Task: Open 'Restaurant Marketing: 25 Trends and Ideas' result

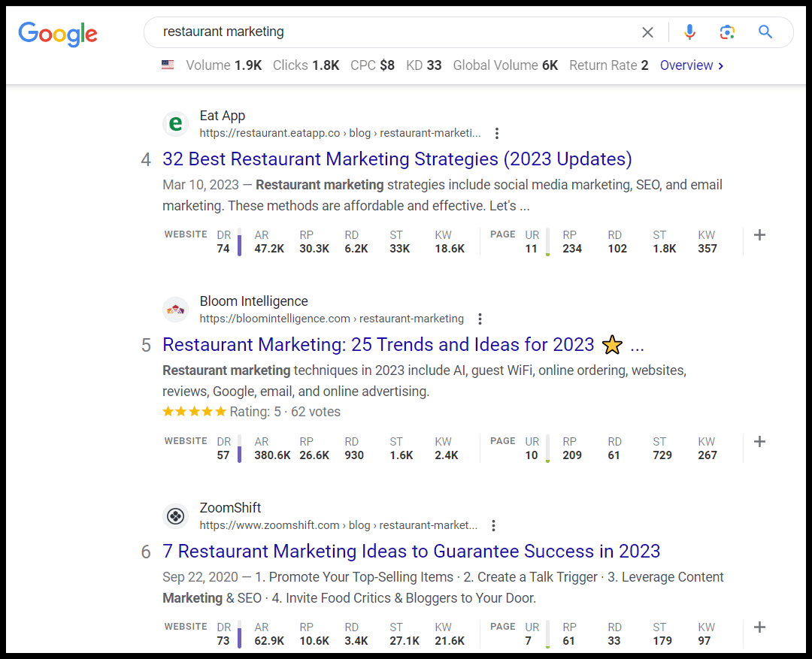Action: coord(403,345)
